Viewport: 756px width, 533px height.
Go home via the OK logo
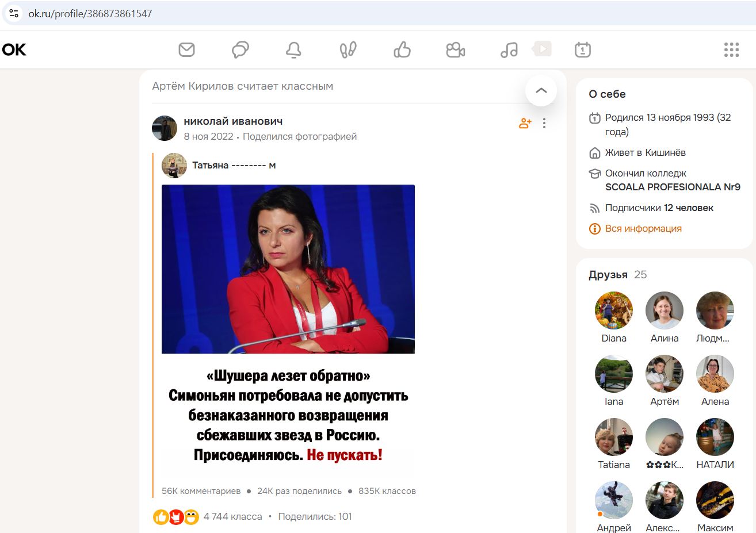(13, 49)
